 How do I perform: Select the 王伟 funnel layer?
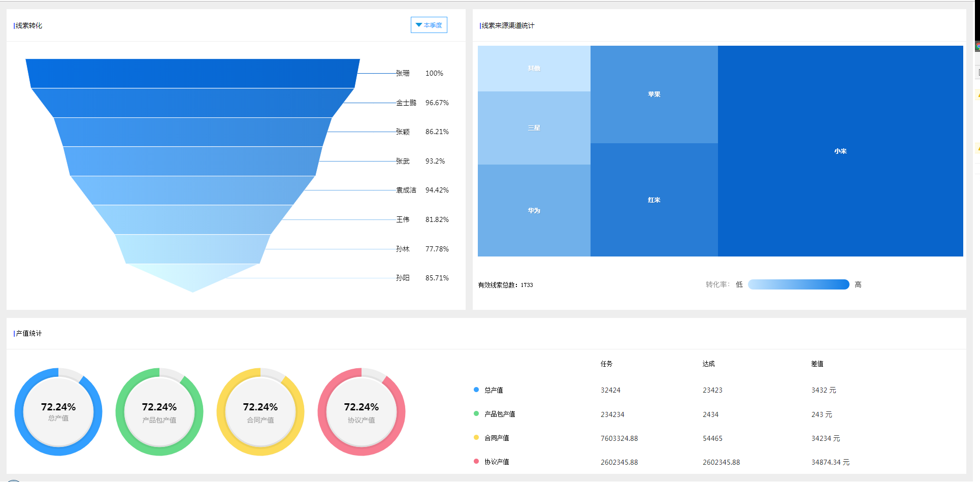193,220
